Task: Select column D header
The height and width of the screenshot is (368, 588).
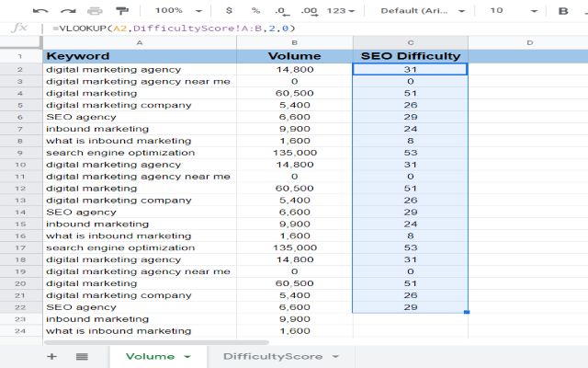Action: coord(529,42)
